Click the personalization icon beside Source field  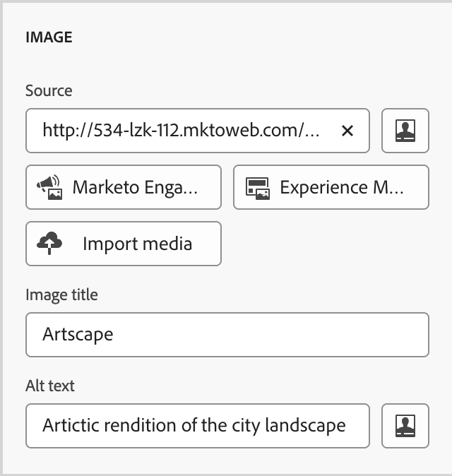point(405,131)
